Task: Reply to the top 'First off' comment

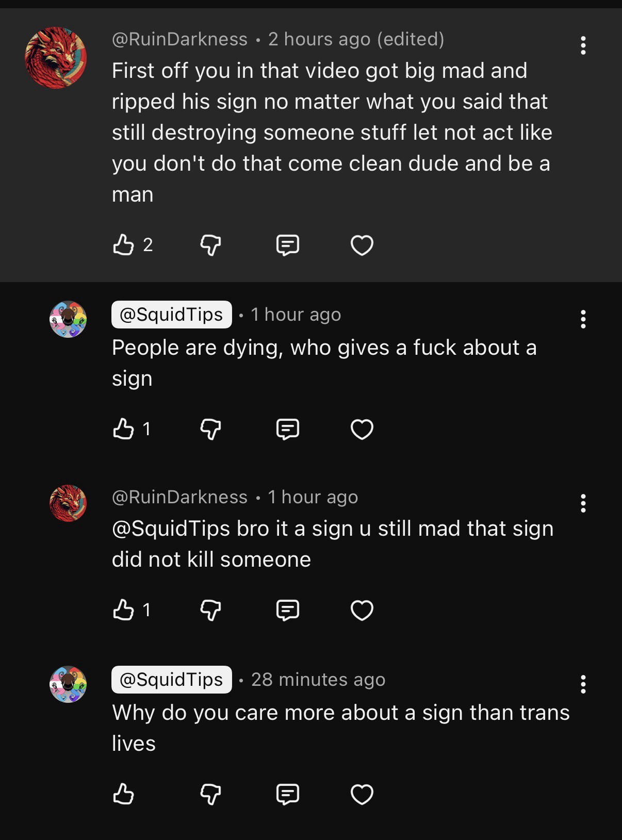Action: pos(287,245)
